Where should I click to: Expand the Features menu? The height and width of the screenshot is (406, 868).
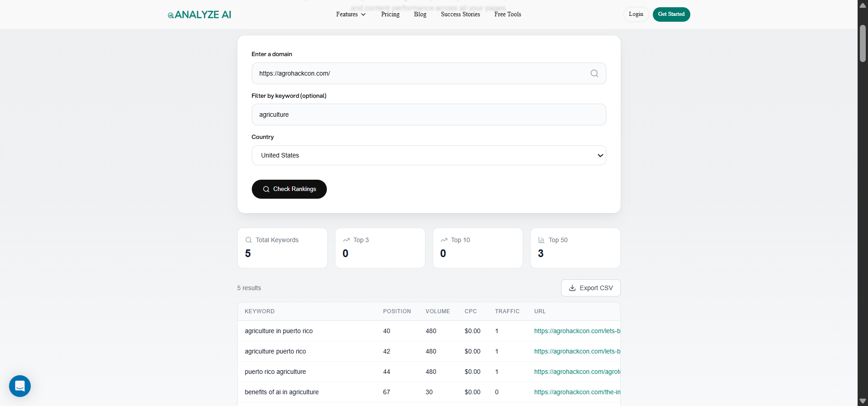pos(351,14)
